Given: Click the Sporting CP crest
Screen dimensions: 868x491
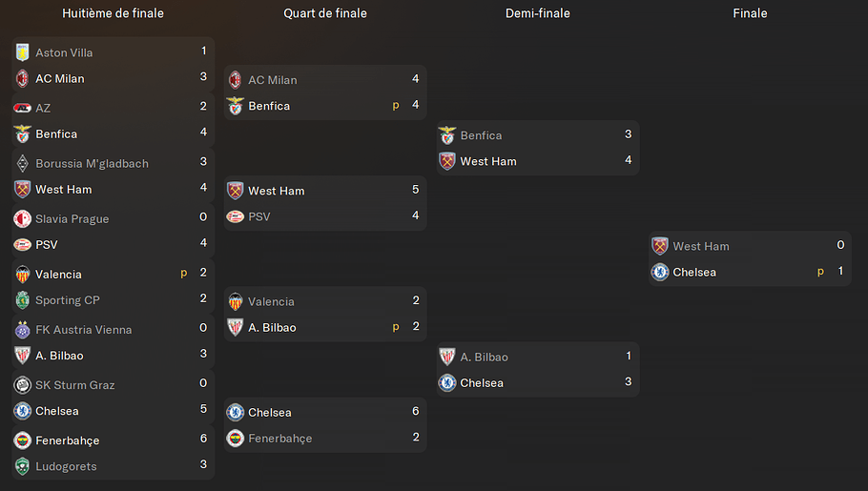Looking at the screenshot, I should tap(23, 300).
